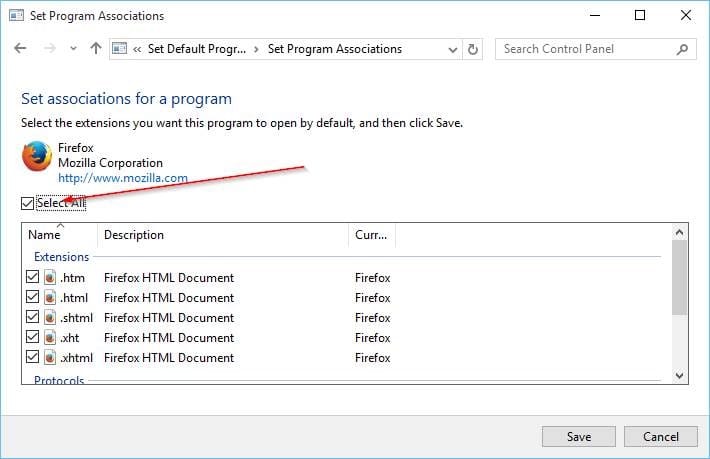Image resolution: width=710 pixels, height=459 pixels.
Task: Click the .xhtml file type icon
Action: (x=50, y=357)
